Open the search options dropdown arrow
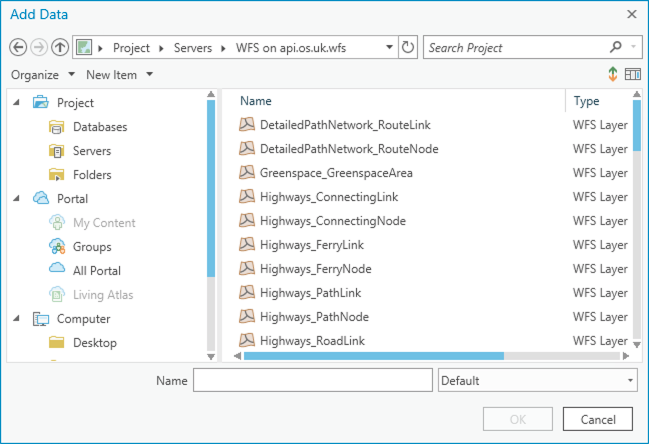649x444 pixels. pyautogui.click(x=633, y=47)
